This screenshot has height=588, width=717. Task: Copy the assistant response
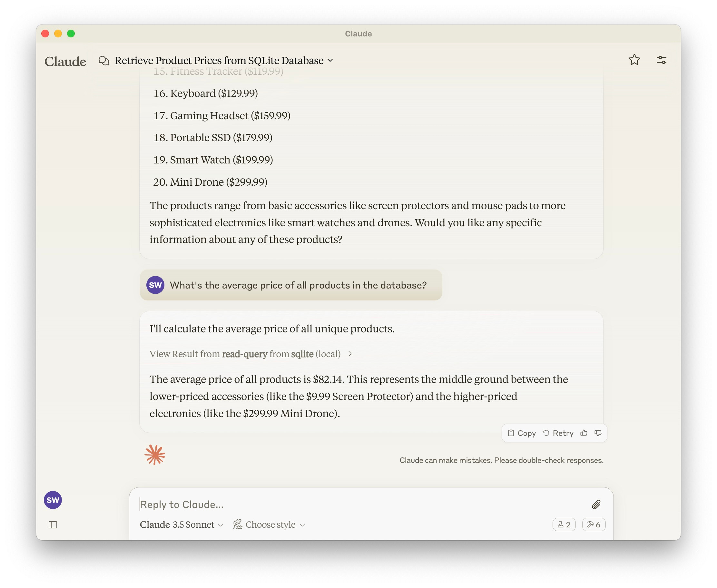click(522, 433)
